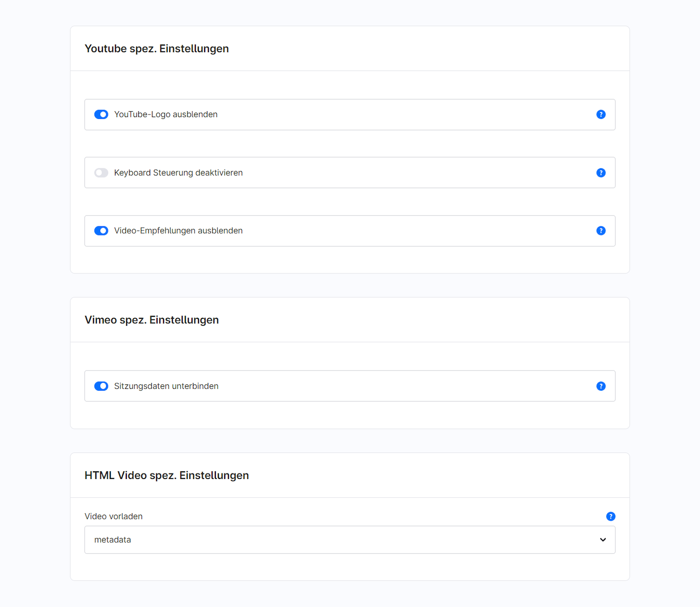Open the Video vorladen select box
The width and height of the screenshot is (700, 607).
tap(349, 540)
